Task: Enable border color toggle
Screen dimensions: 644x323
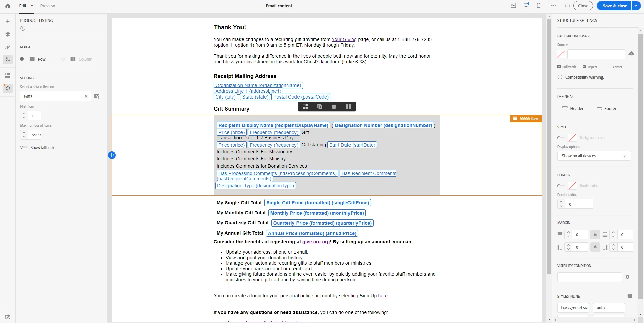Action: click(x=561, y=186)
